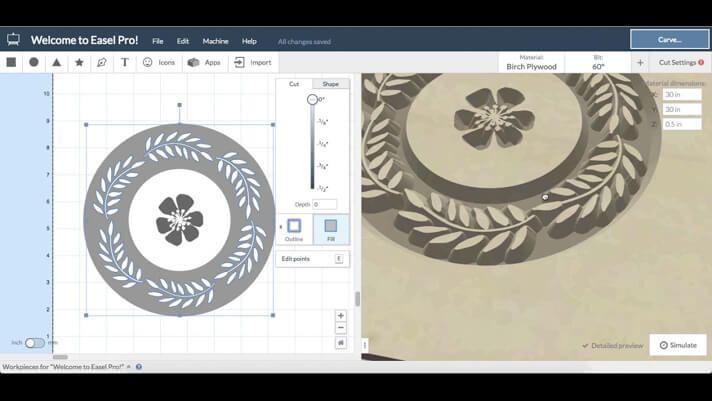
Task: Click the depth slider handle
Action: pos(312,99)
